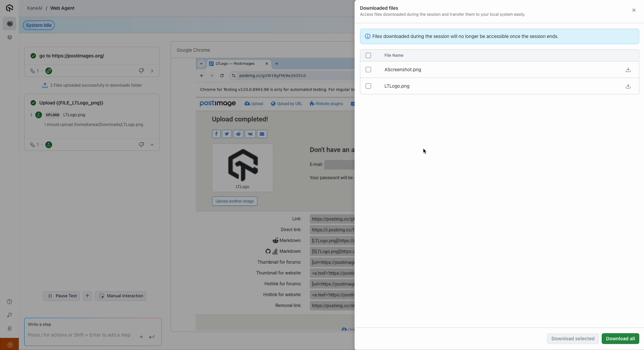This screenshot has height=350, width=644.
Task: Check the AScreenshot.png checkbox
Action: 368,70
